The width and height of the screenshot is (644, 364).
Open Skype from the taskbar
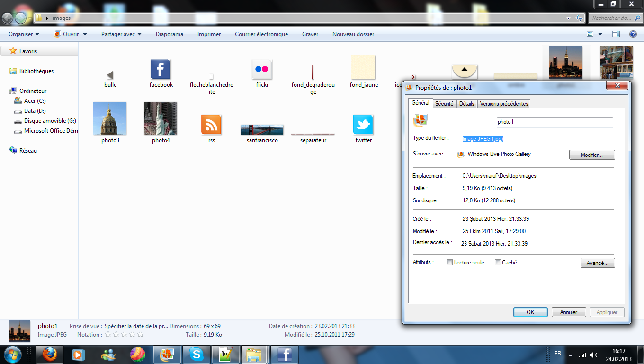point(196,354)
